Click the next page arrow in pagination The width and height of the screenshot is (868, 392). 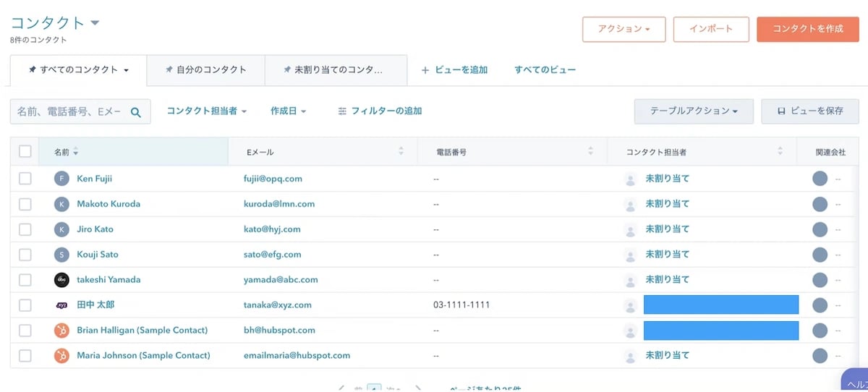click(x=418, y=388)
